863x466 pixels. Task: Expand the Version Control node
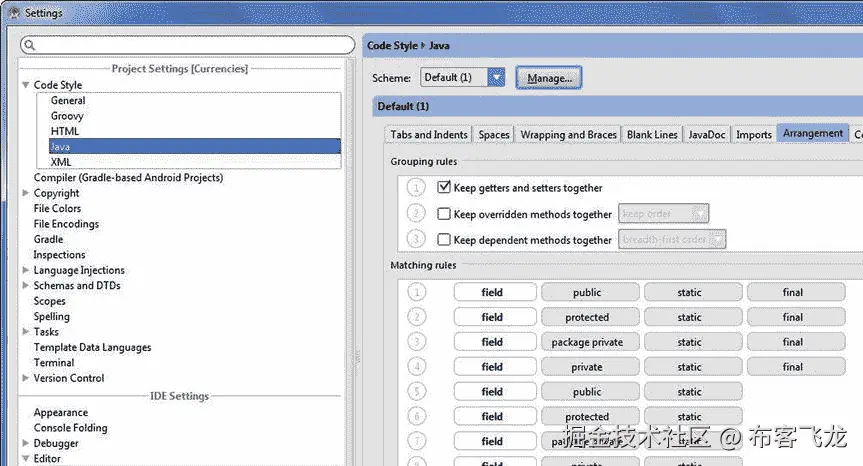(x=25, y=377)
